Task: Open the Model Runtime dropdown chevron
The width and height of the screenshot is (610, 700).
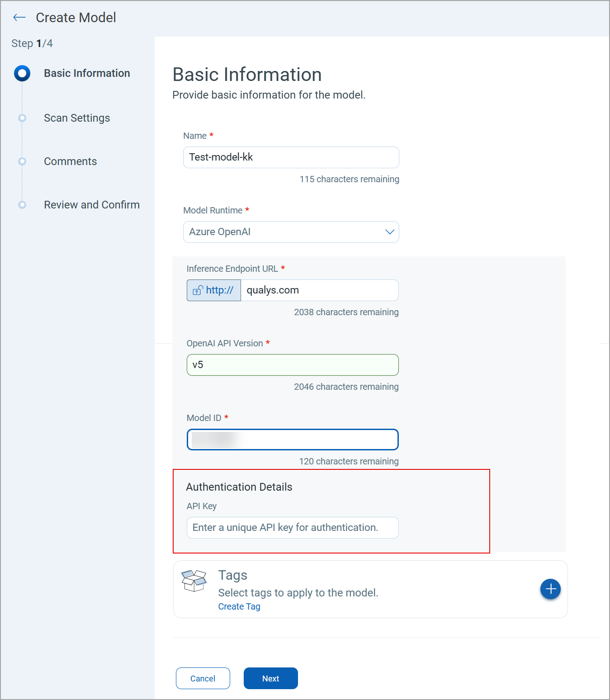Action: coord(389,232)
